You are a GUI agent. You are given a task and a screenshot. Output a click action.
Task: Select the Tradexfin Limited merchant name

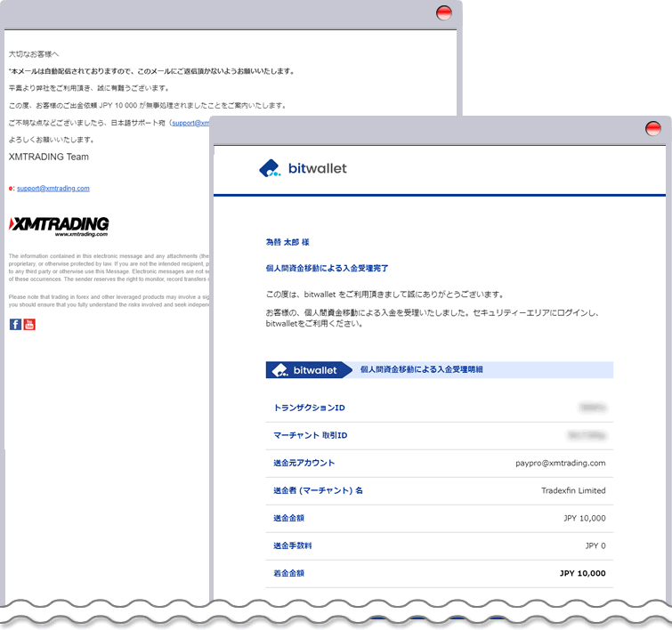pyautogui.click(x=573, y=490)
